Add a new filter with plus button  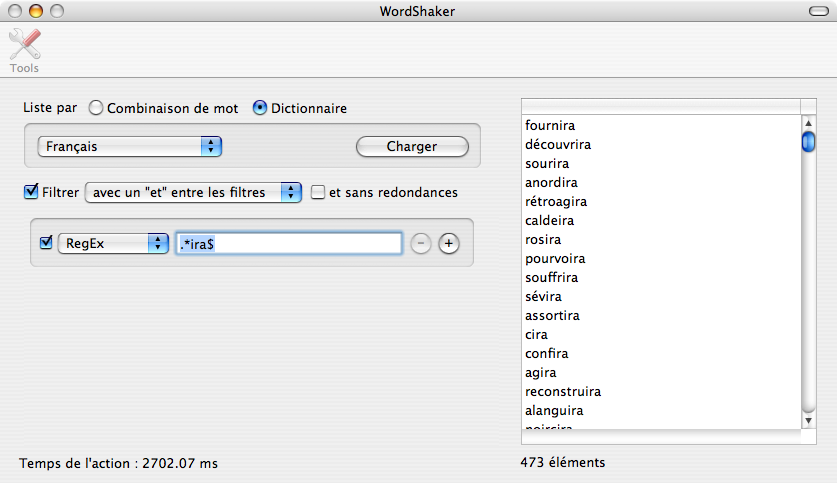[449, 243]
